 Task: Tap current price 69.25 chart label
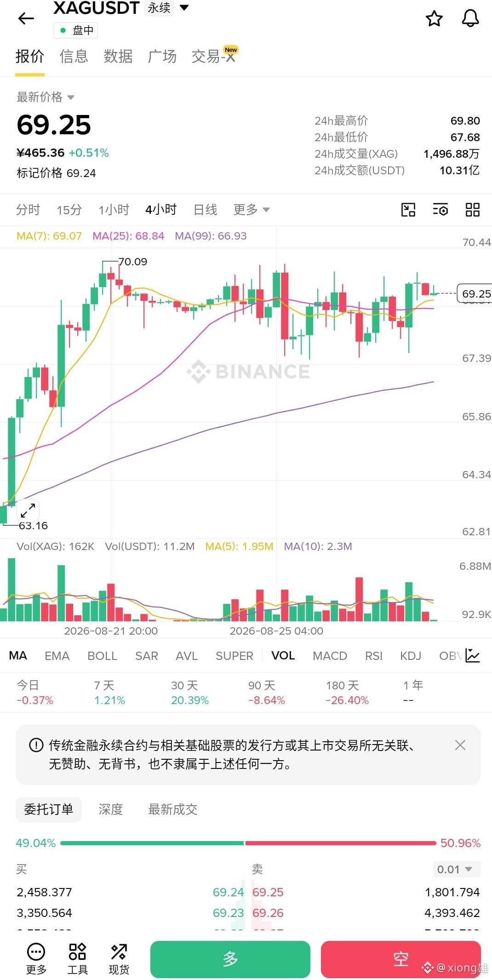(475, 293)
